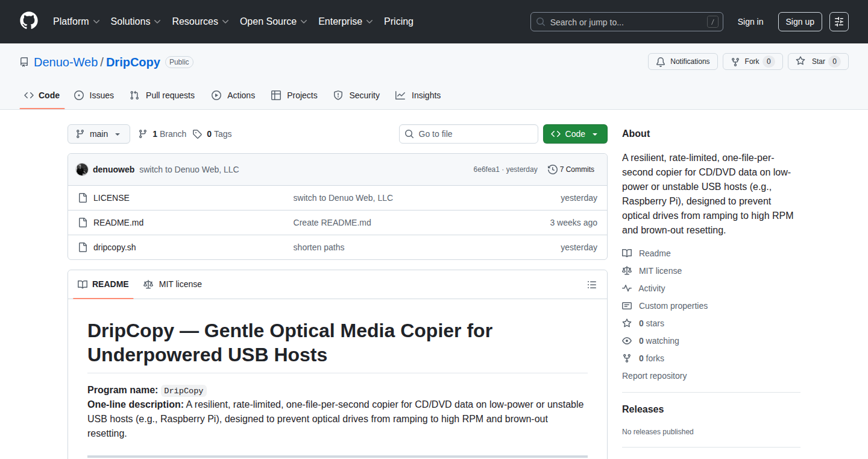868x459 pixels.
Task: Click the LICENSE file icon
Action: click(83, 198)
